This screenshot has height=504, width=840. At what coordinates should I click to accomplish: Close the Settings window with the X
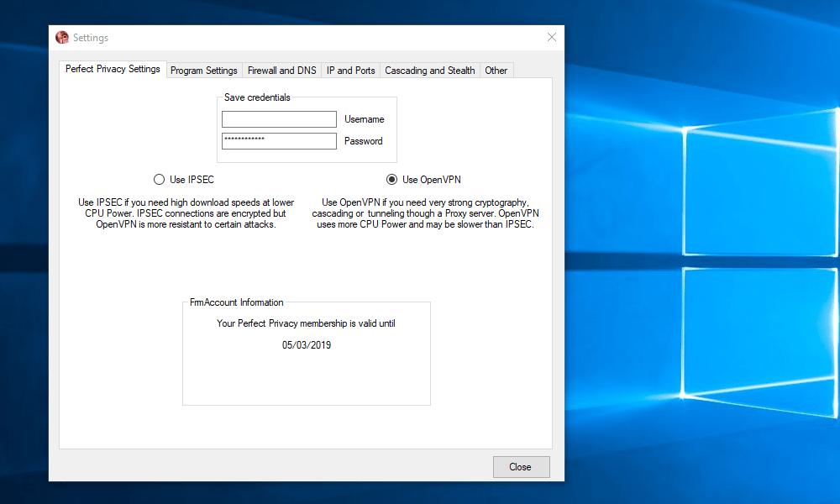pos(552,37)
